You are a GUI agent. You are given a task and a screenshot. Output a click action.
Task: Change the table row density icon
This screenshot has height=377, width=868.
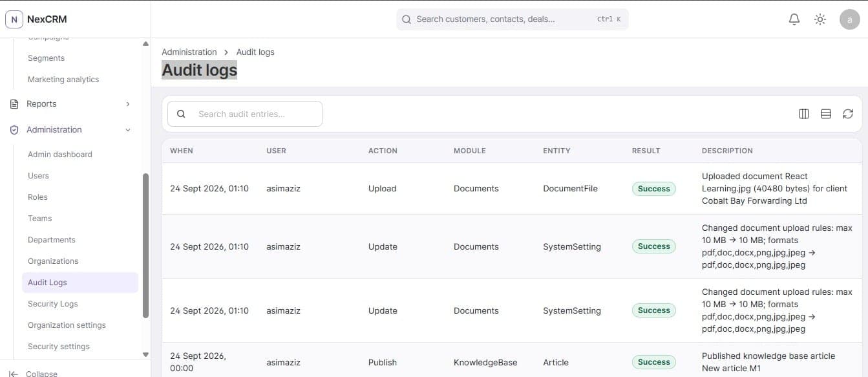coord(826,114)
